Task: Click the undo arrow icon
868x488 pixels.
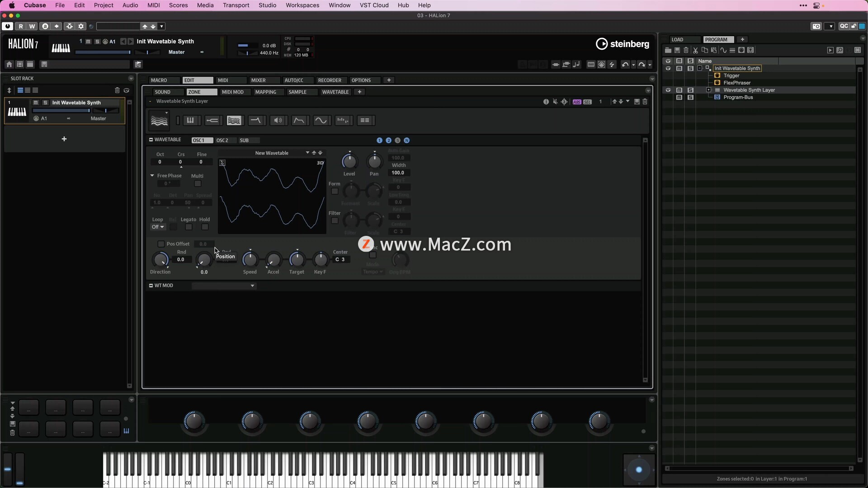Action: tap(625, 65)
